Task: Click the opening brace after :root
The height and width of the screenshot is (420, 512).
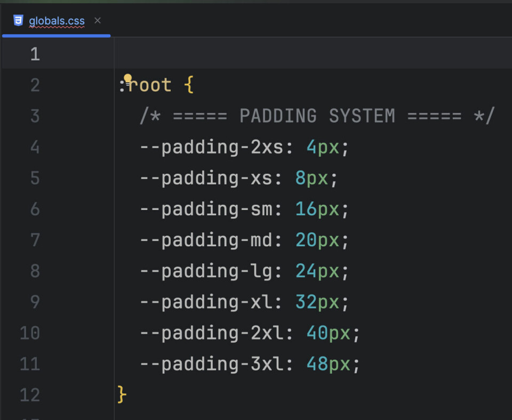Action: click(x=189, y=85)
